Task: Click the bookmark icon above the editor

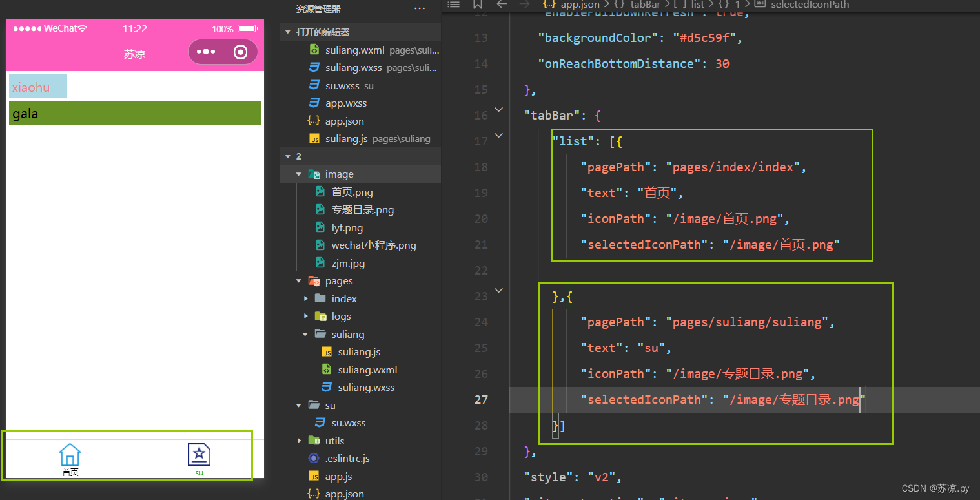Action: (x=477, y=5)
